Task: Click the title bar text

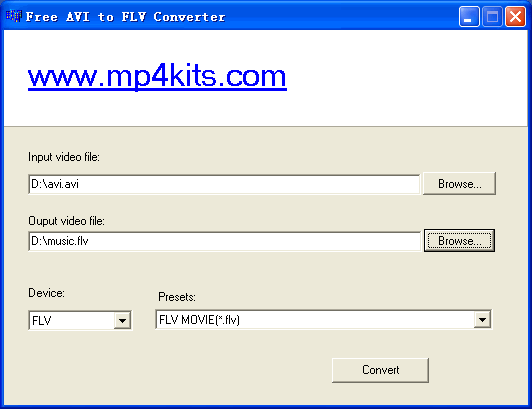Action: pos(125,17)
